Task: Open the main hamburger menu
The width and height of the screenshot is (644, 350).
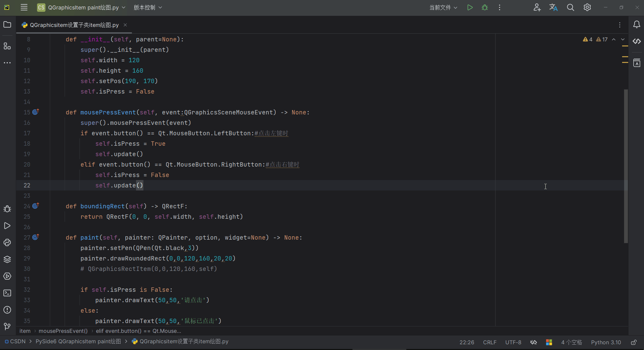Action: (24, 7)
